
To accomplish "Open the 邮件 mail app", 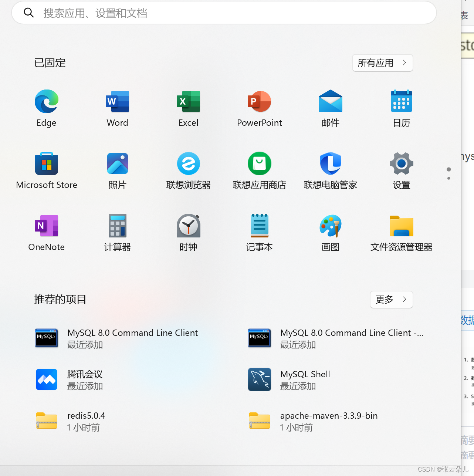I will point(331,101).
